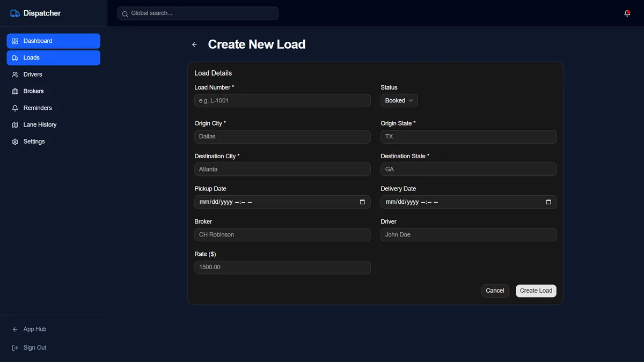Focus the Rate ($) input field
Image resolution: width=644 pixels, height=362 pixels.
click(x=282, y=268)
